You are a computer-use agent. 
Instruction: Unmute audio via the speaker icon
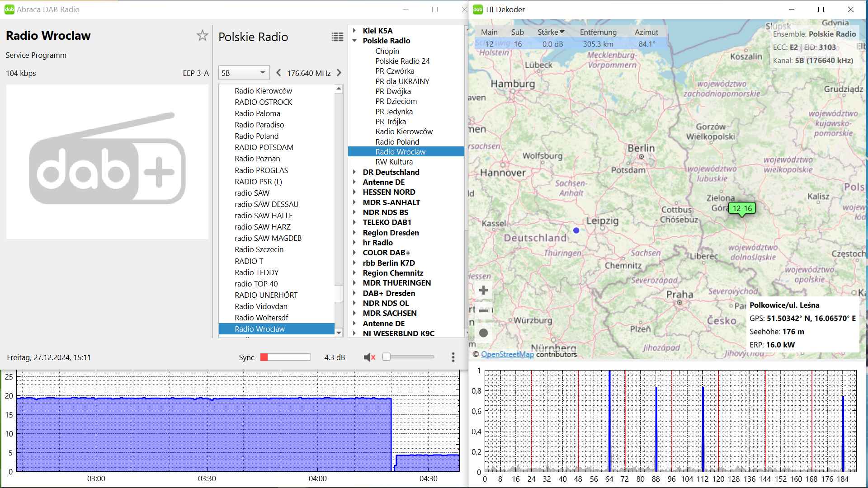369,357
